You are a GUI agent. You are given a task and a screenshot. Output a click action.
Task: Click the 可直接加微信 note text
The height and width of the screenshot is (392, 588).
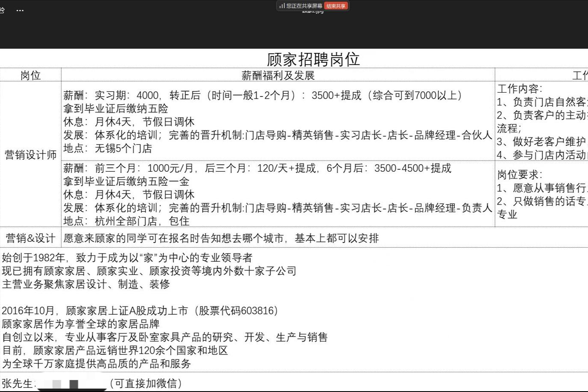click(x=146, y=383)
